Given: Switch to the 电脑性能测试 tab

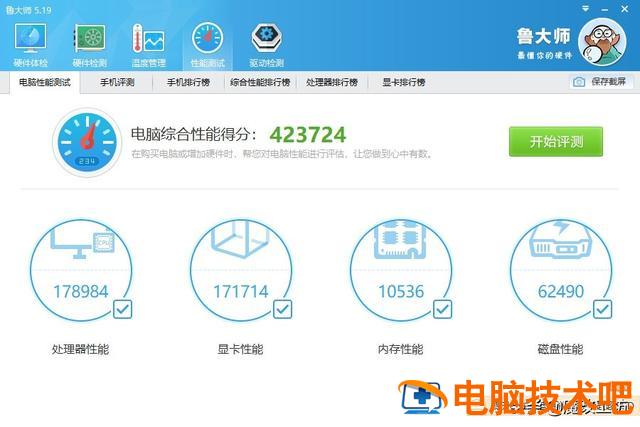Looking at the screenshot, I should point(45,82).
